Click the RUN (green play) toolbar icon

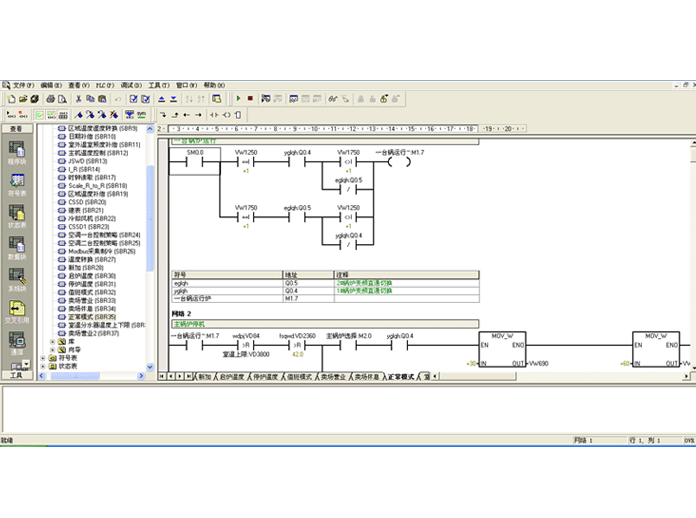(x=238, y=98)
